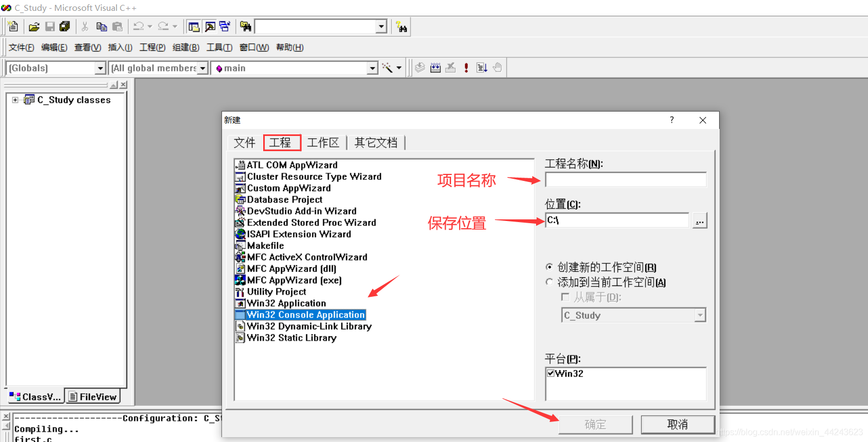Click the Find text input box
This screenshot has width=868, height=442.
tap(316, 27)
